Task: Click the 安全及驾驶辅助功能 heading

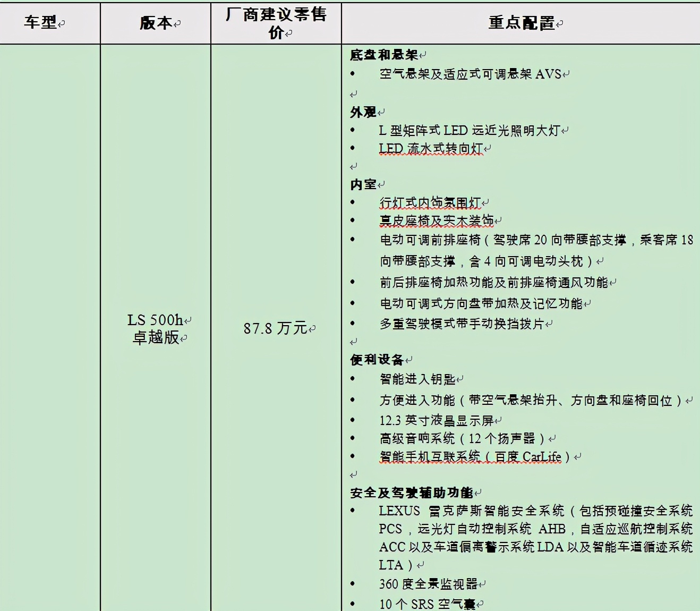Action: click(412, 493)
